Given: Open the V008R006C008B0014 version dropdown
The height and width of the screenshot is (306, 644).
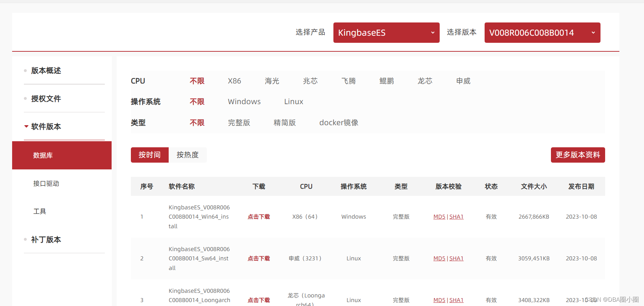Looking at the screenshot, I should click(542, 32).
